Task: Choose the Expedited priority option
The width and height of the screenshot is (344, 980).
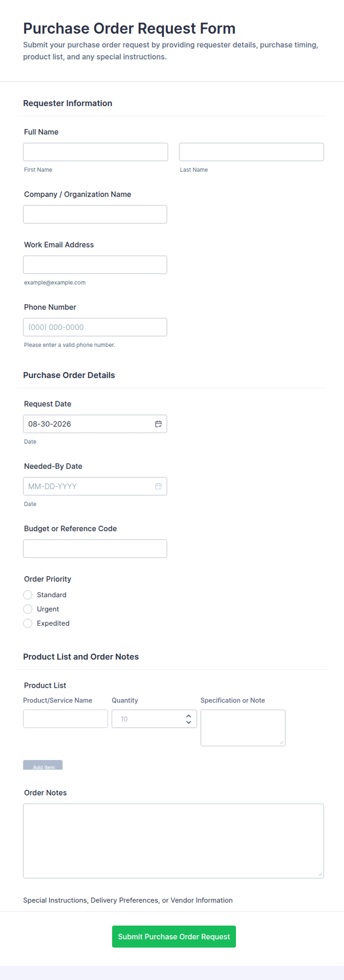Action: click(28, 623)
